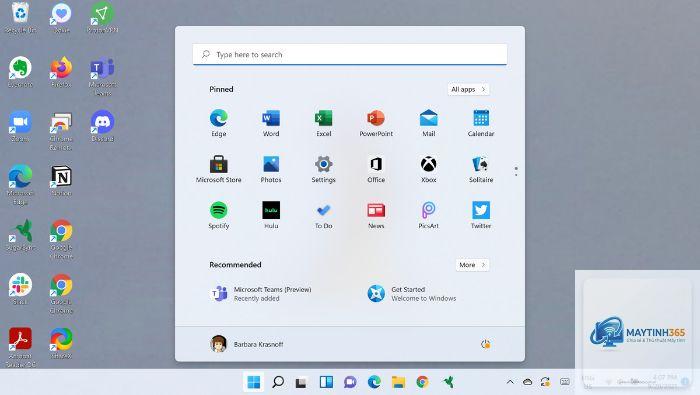Expand the All apps list
This screenshot has height=395, width=700.
(468, 89)
